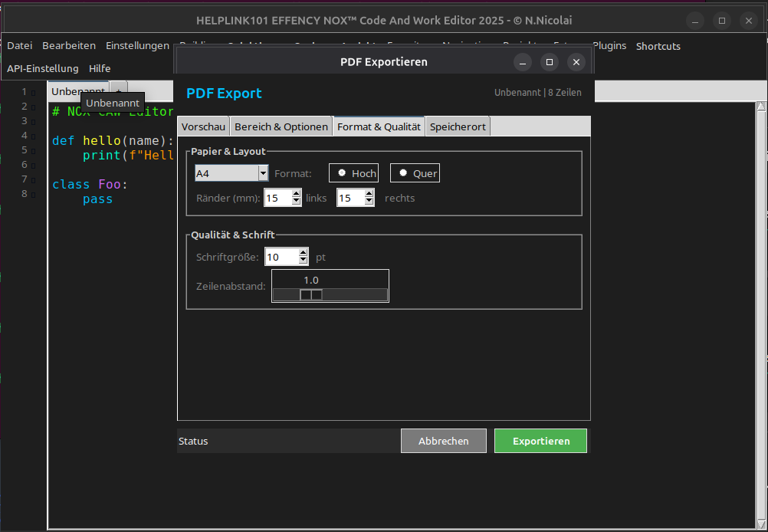
Task: Increase the left margin spinner value
Action: 297,195
